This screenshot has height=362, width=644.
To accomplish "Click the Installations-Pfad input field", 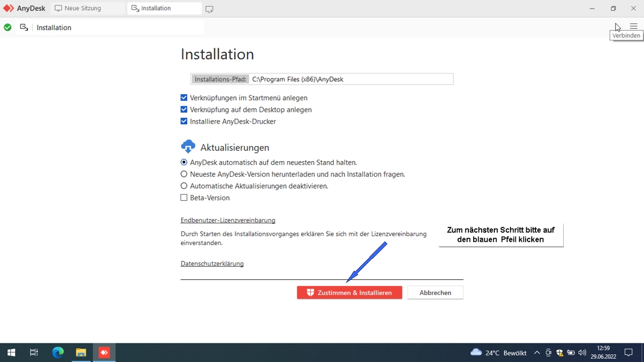I will coord(350,79).
